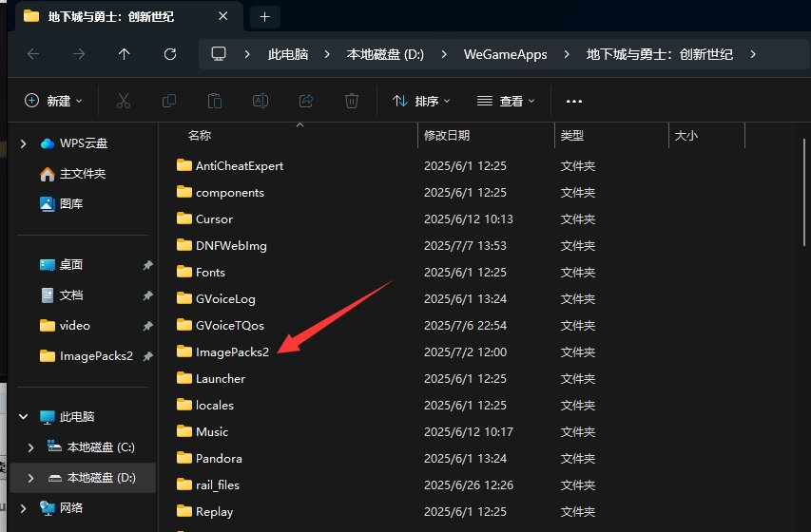Viewport: 811px width, 532px height.
Task: Select 网络 in the sidebar
Action: click(71, 508)
